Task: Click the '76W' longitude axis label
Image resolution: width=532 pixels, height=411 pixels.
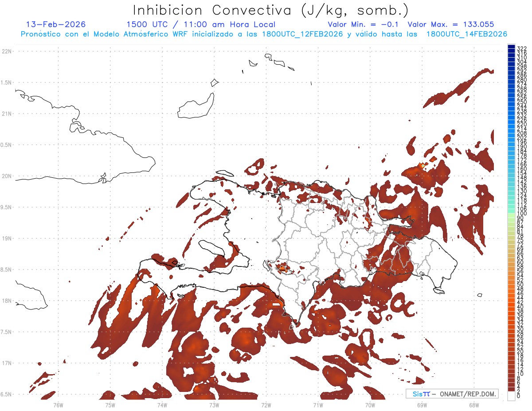Action: coord(58,404)
